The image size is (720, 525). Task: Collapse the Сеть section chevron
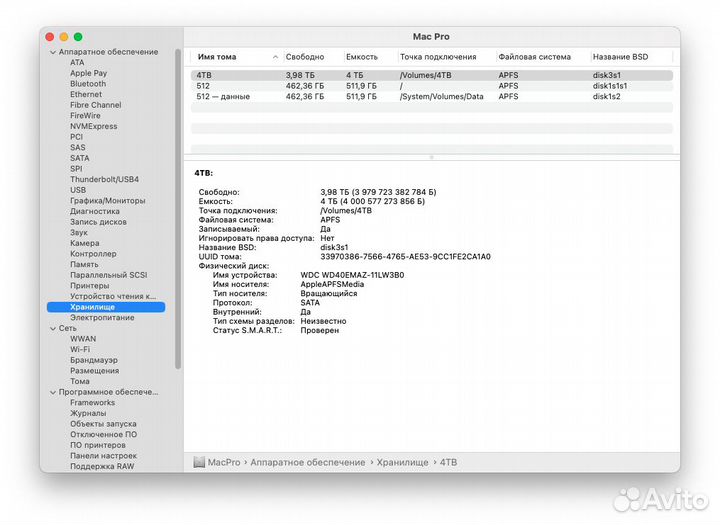click(53, 328)
